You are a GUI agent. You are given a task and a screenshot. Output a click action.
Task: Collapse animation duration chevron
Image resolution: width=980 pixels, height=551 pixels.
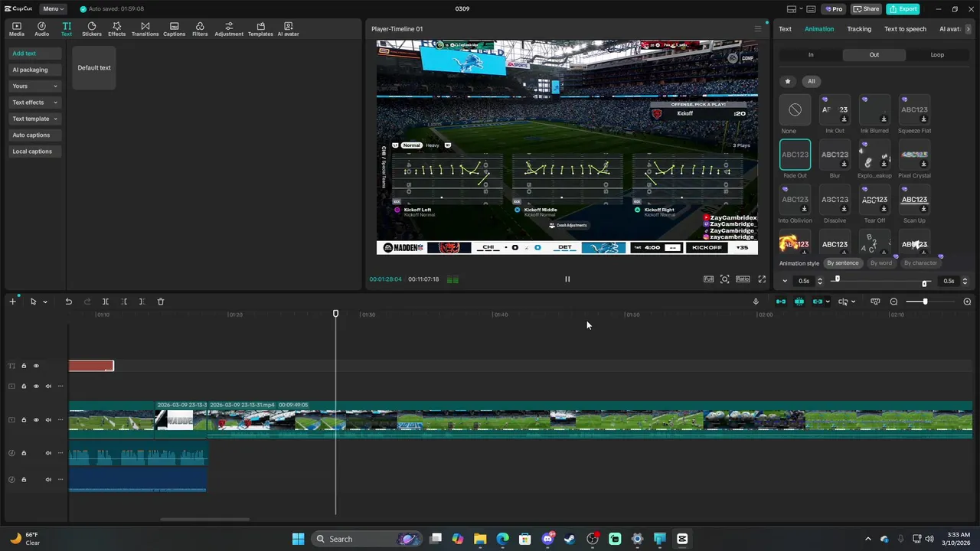pos(785,281)
